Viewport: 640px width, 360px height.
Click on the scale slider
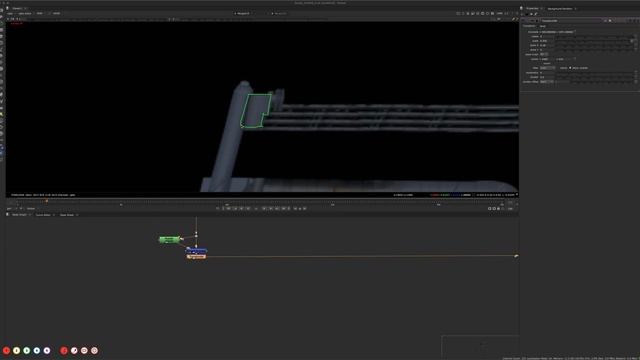(x=594, y=41)
